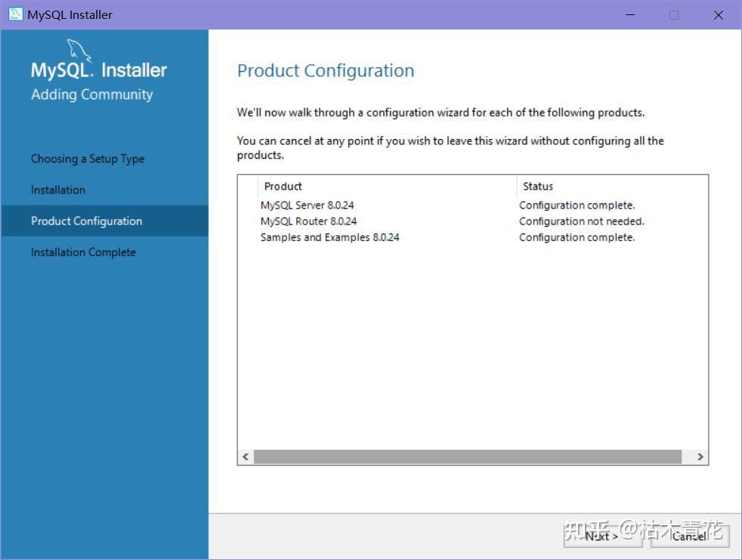Go to Choosing a Setup Type step
The width and height of the screenshot is (742, 560).
pos(88,159)
